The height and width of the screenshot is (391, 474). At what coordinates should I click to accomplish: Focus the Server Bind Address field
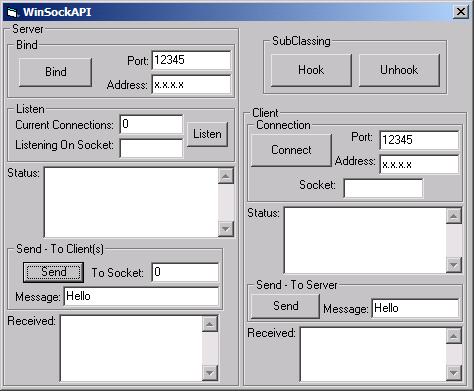(x=191, y=84)
